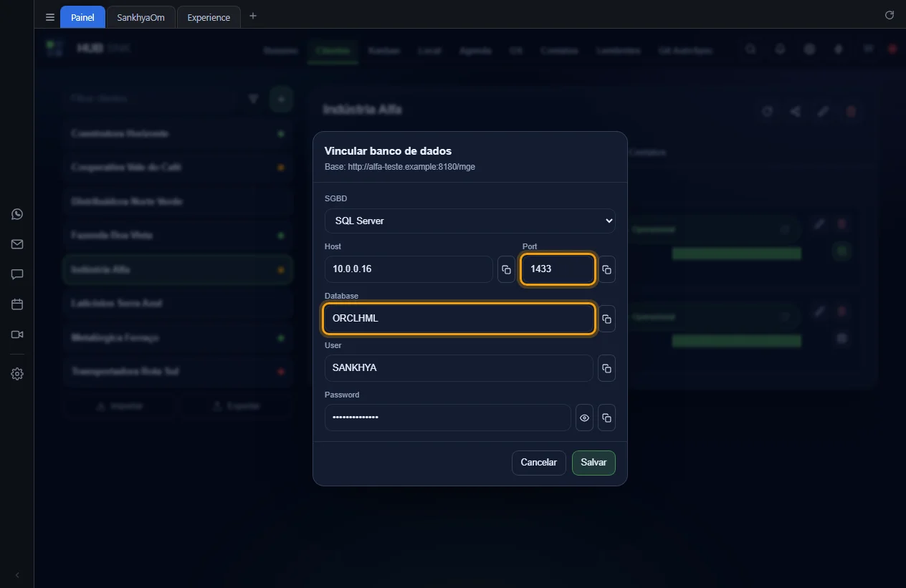The width and height of the screenshot is (906, 588).
Task: Switch to the Experience tab
Action: coord(209,17)
